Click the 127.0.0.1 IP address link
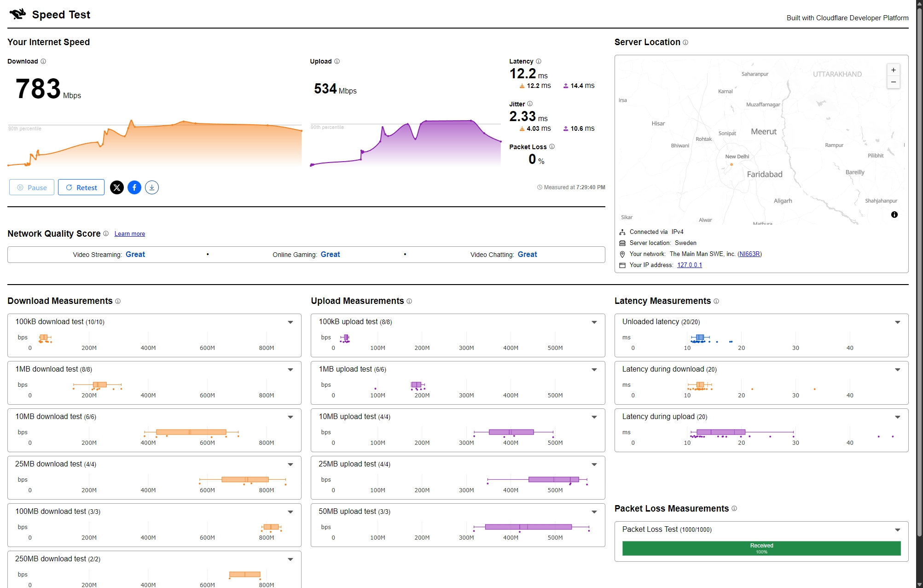Screen dimensions: 923x588 [689, 265]
